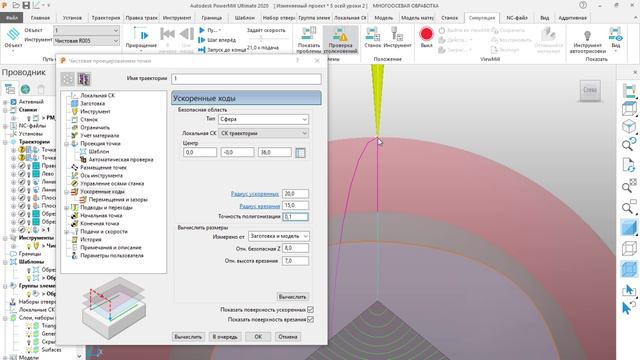Toggle Показать поверхность ускоренных checkbox
Viewport: 640px width, 360px height.
pos(310,310)
